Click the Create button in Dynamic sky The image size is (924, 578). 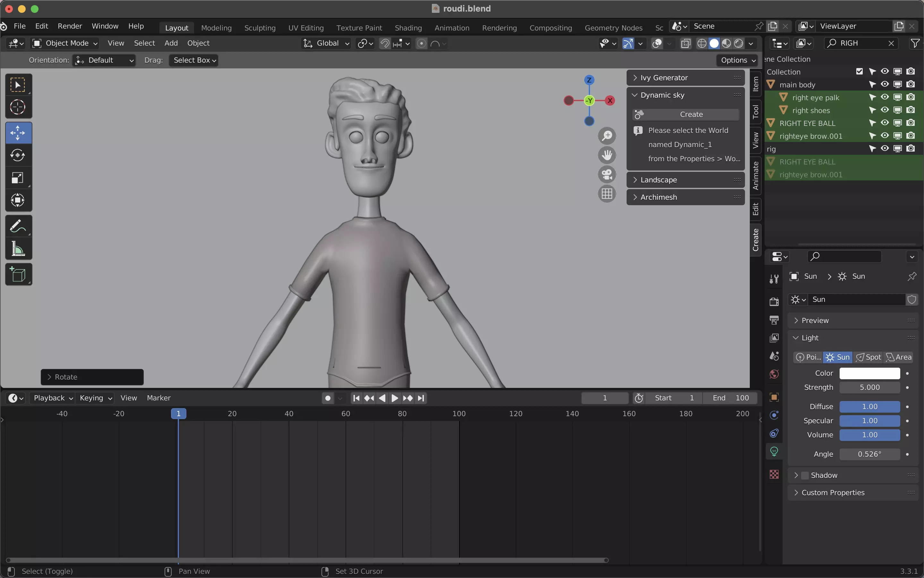point(686,114)
